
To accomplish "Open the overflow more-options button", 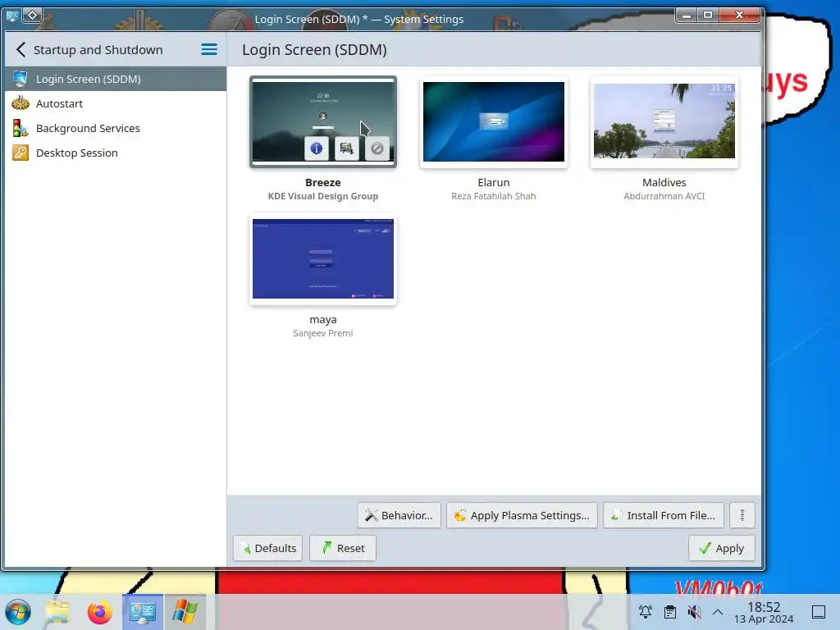I will (742, 515).
